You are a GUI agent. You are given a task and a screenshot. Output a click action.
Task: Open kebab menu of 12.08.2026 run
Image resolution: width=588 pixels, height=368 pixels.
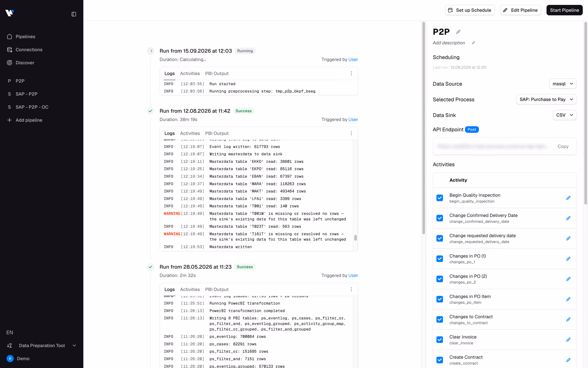351,133
